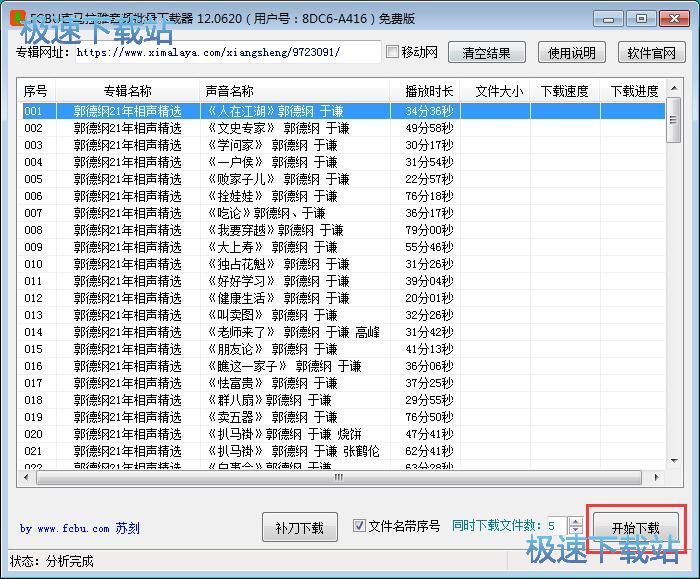Image resolution: width=700 pixels, height=579 pixels.
Task: Select row 014 《老师来了》
Action: point(342,332)
